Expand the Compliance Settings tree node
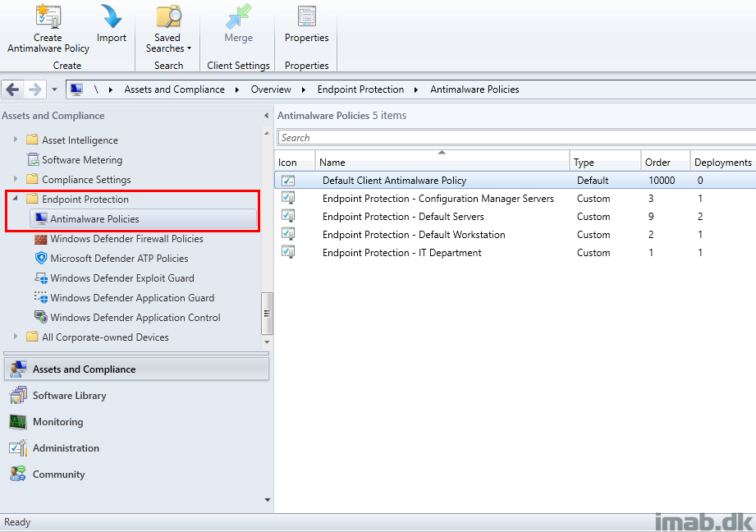The image size is (756, 532). click(16, 178)
